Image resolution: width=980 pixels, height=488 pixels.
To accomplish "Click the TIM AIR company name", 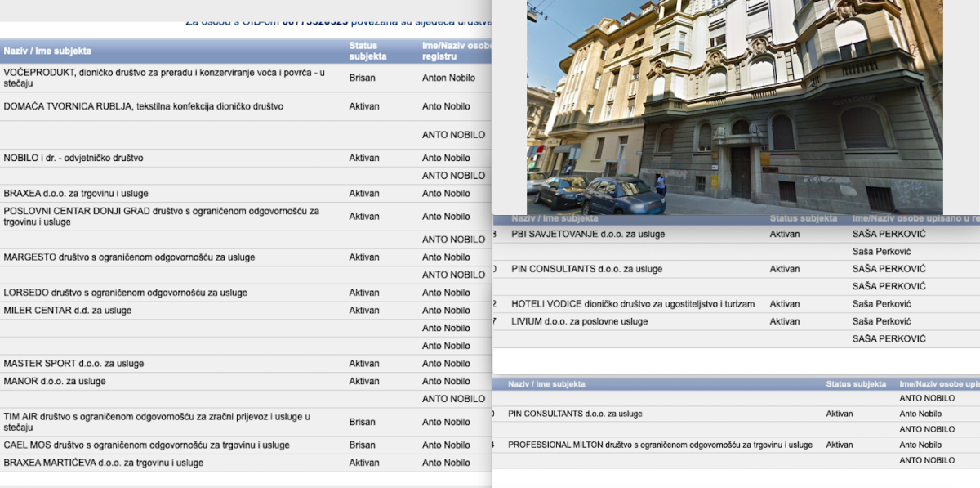I will click(x=157, y=422).
